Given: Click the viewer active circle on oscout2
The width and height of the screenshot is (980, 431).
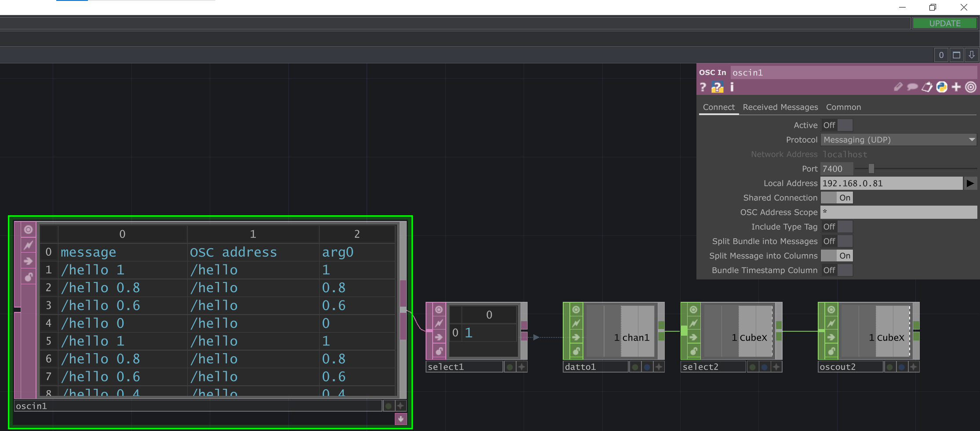Looking at the screenshot, I should coord(831,310).
